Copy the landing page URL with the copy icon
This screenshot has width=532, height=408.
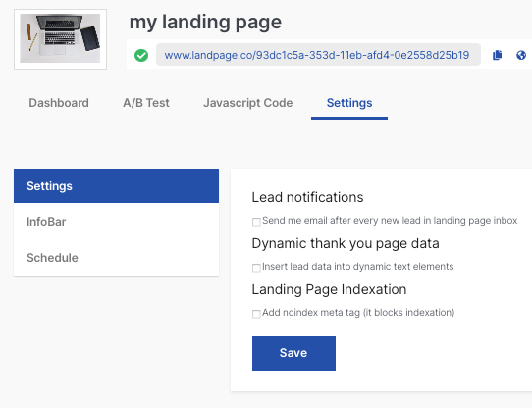[x=497, y=55]
